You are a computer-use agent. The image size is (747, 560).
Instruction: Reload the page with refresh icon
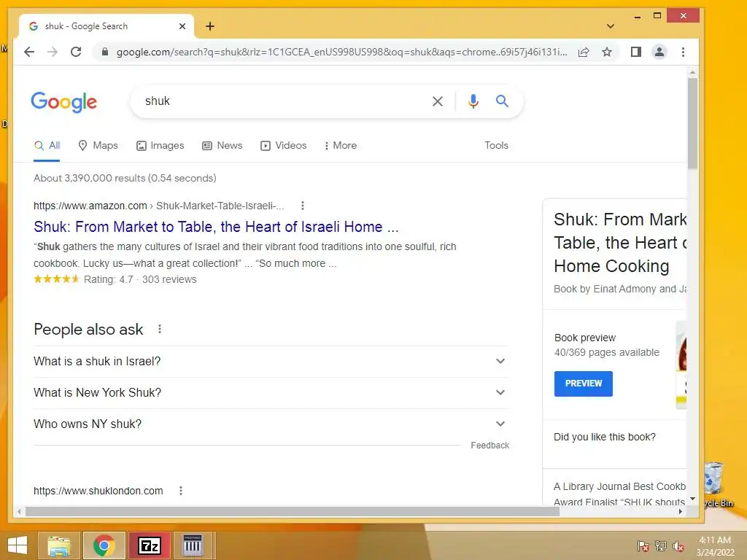(x=76, y=52)
